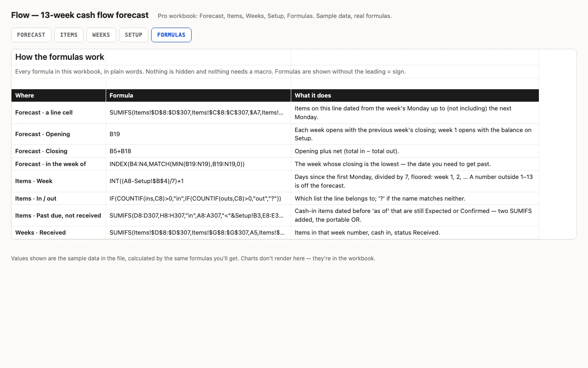Click the INDEX MATCH formula cell
Image resolution: width=588 pixels, height=368 pixels.
198,164
